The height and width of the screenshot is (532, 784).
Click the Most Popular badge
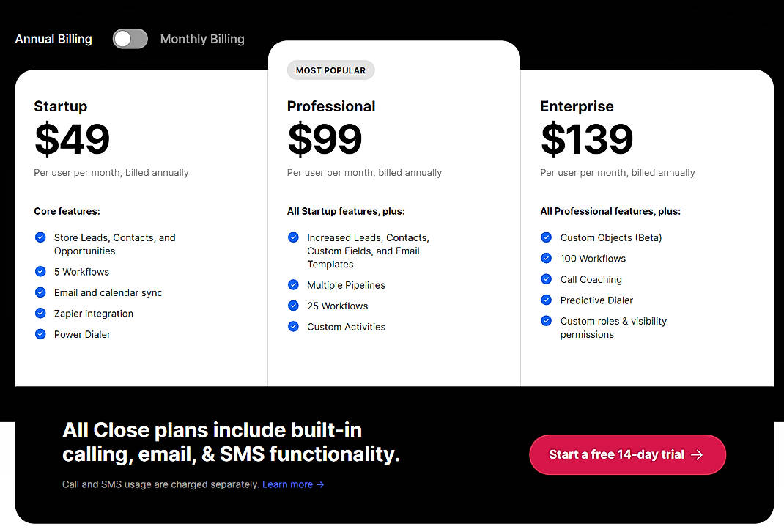pos(330,70)
